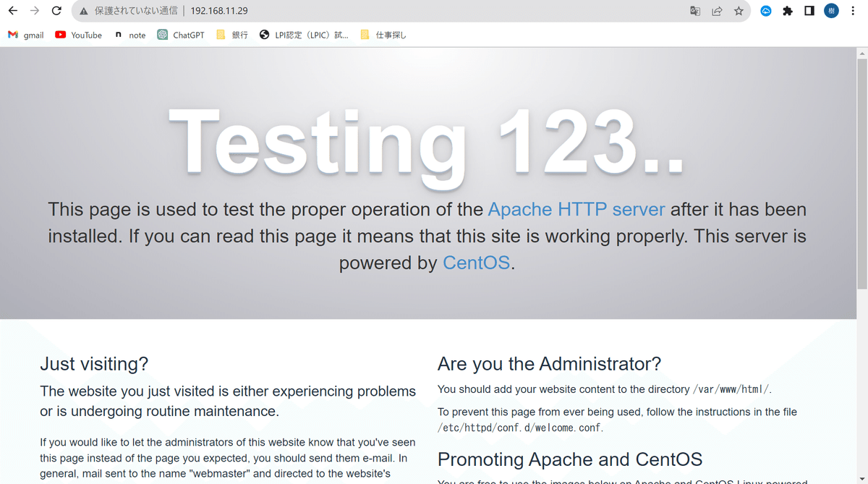
Task: Click the scrollbar up arrow
Action: (861, 54)
